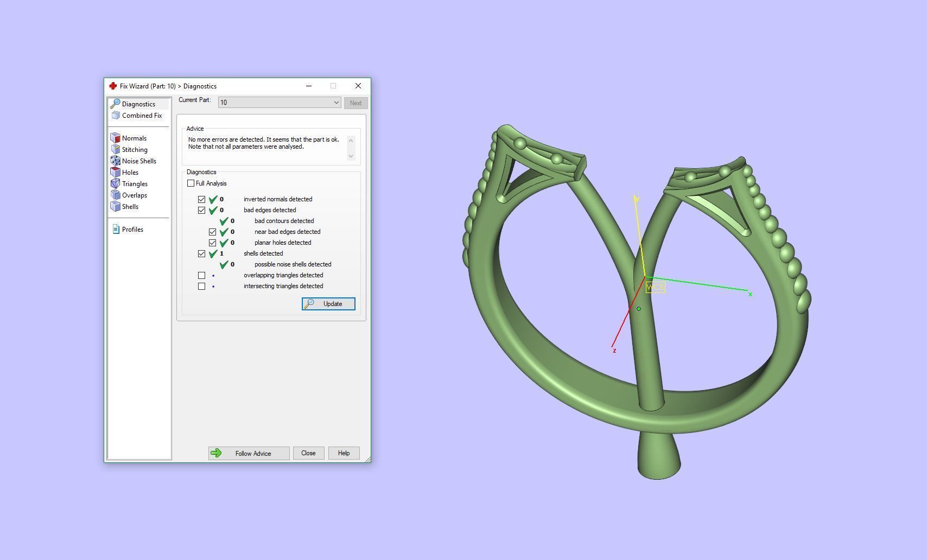This screenshot has width=927, height=560.
Task: Open Help for the Fix Wizard
Action: pos(344,453)
